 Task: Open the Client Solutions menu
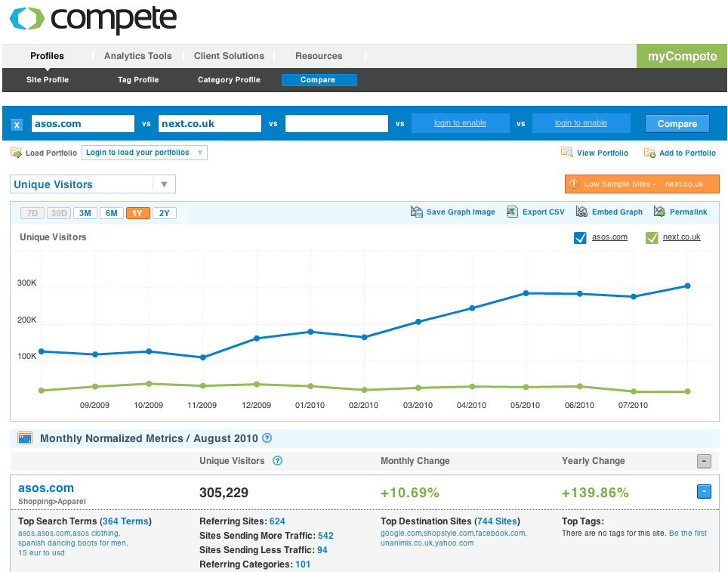pyautogui.click(x=229, y=56)
